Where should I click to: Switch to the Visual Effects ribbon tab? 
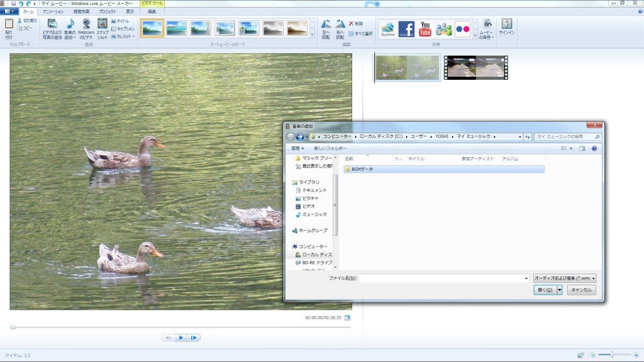tap(81, 11)
